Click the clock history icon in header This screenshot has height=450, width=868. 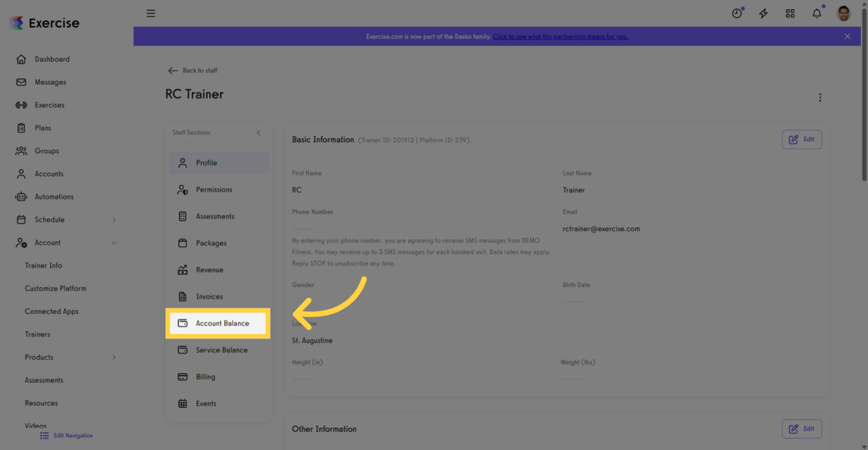pyautogui.click(x=736, y=13)
